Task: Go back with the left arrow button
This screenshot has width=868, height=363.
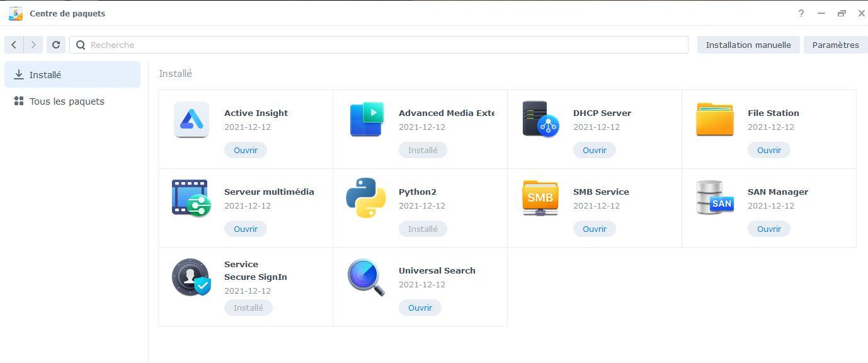Action: (14, 45)
